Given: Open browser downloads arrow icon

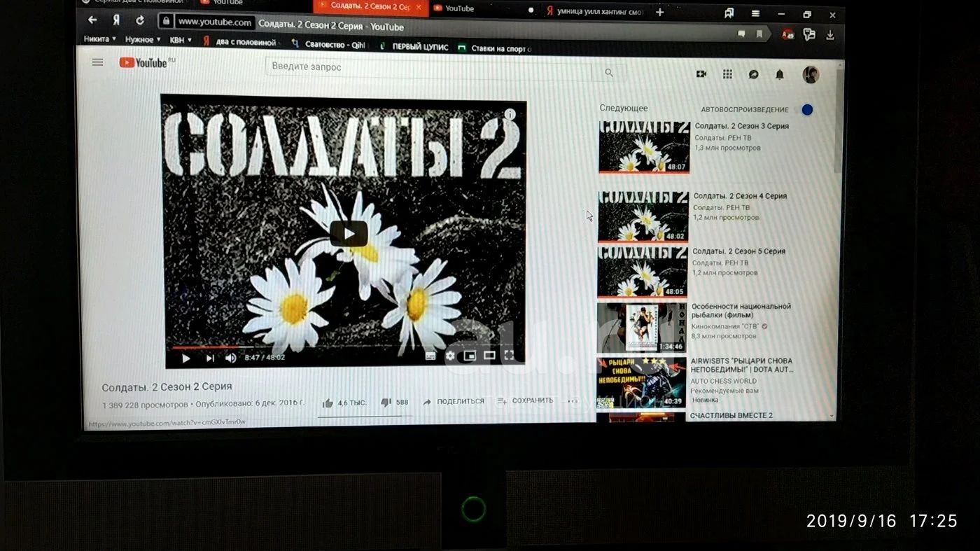Looking at the screenshot, I should (x=830, y=35).
